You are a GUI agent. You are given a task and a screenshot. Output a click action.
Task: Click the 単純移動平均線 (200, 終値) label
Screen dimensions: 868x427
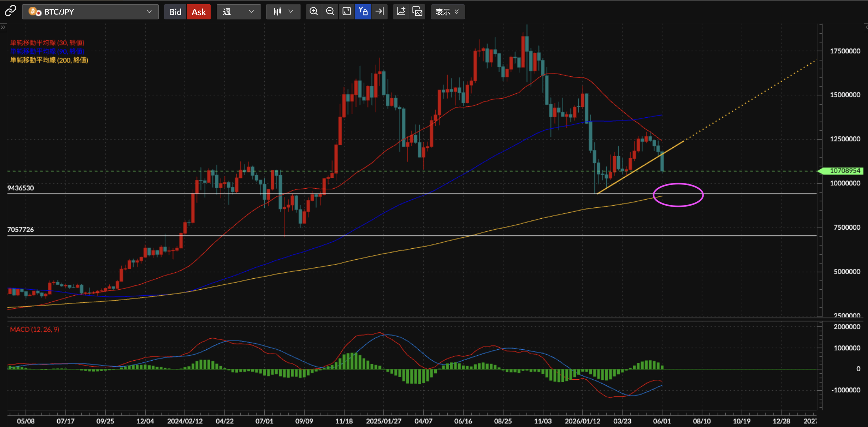point(49,60)
